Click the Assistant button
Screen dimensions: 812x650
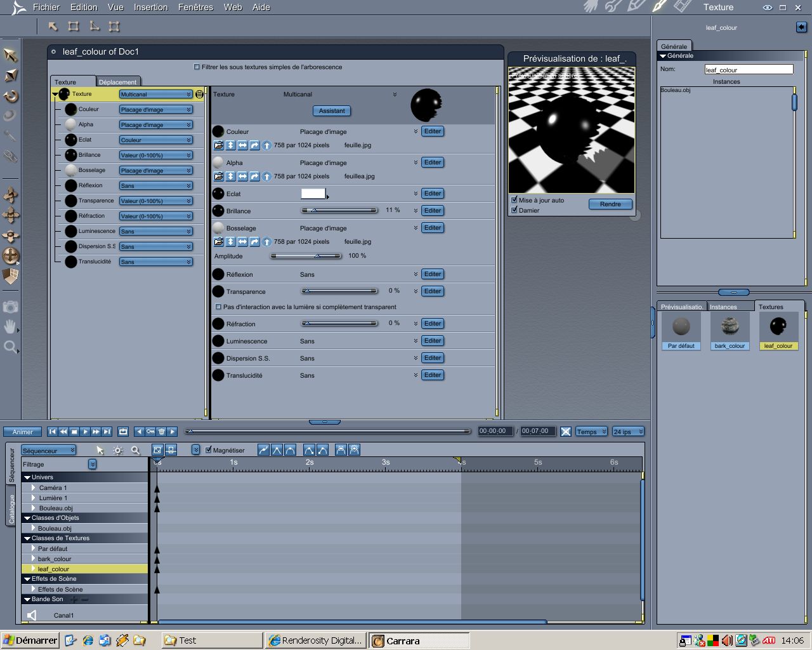332,110
